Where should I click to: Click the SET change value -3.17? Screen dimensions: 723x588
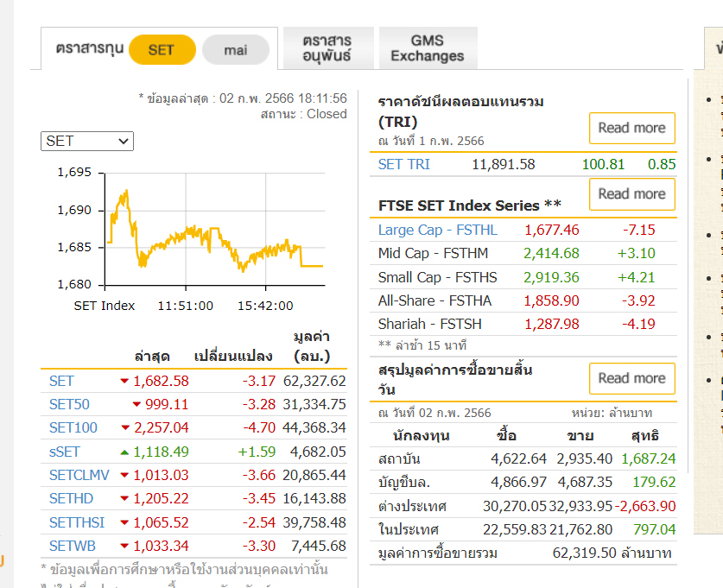[259, 381]
